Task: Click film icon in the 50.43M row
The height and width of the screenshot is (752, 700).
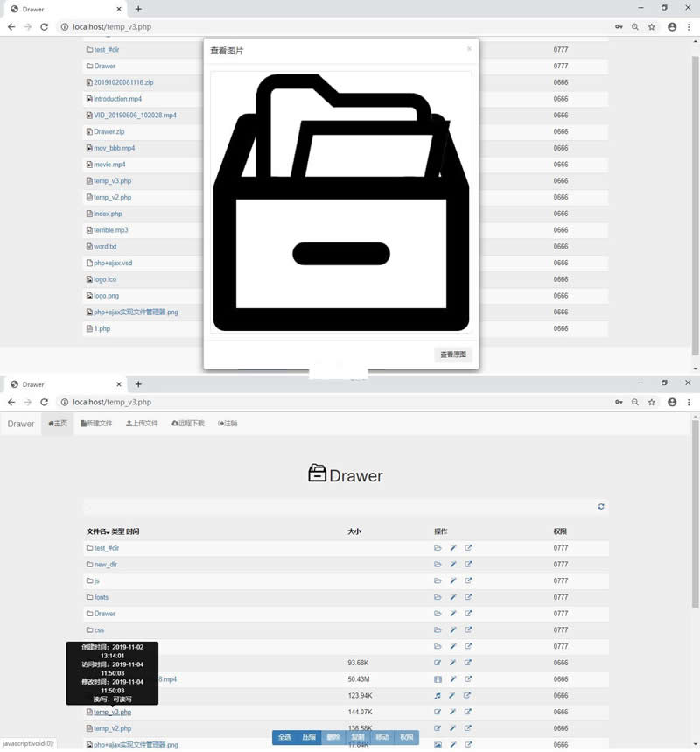Action: (437, 679)
